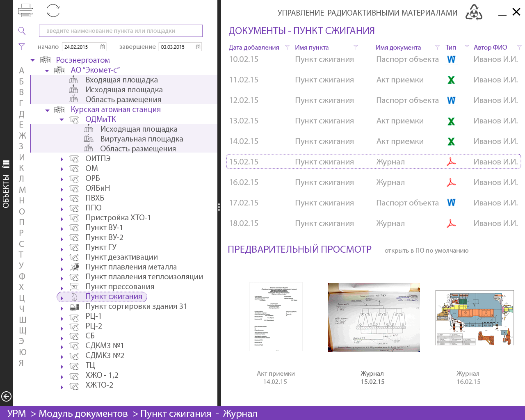The height and width of the screenshot is (420, 525).
Task: Click УРМ in breadcrumb bar
Action: point(16,413)
